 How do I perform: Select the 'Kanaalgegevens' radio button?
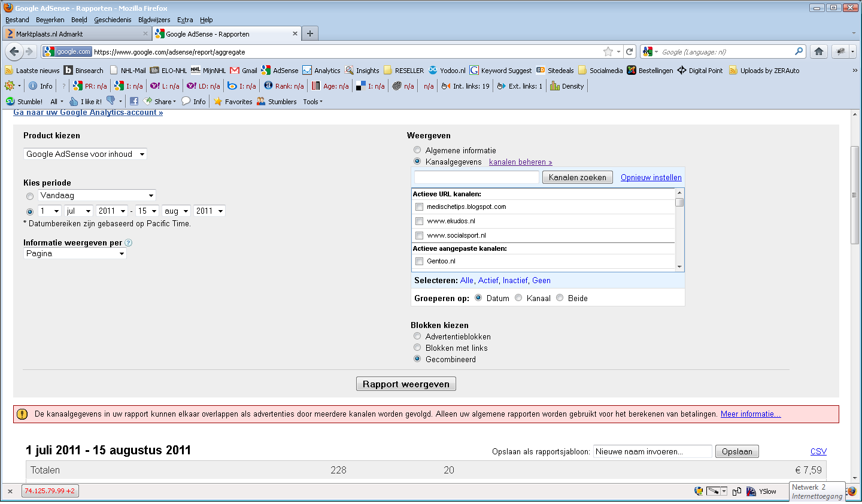417,161
